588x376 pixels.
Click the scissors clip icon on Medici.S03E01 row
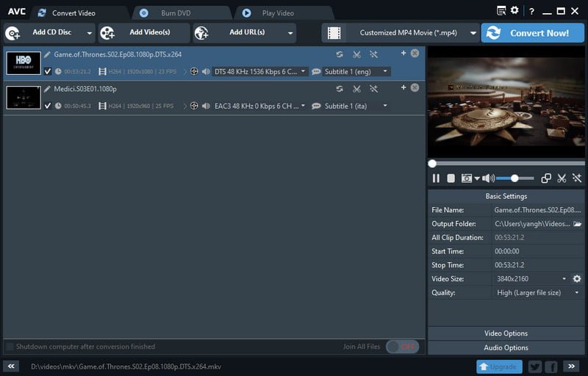356,89
